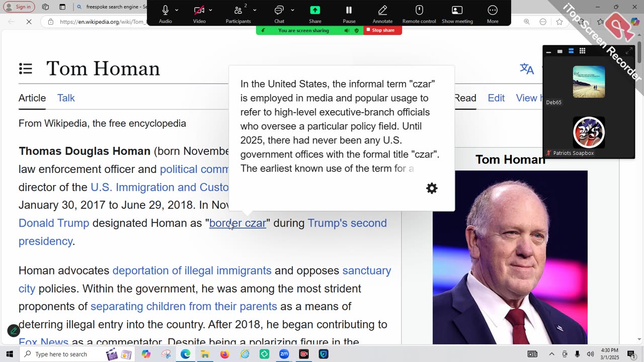Click speaker icon on sharing status bar

click(x=347, y=30)
